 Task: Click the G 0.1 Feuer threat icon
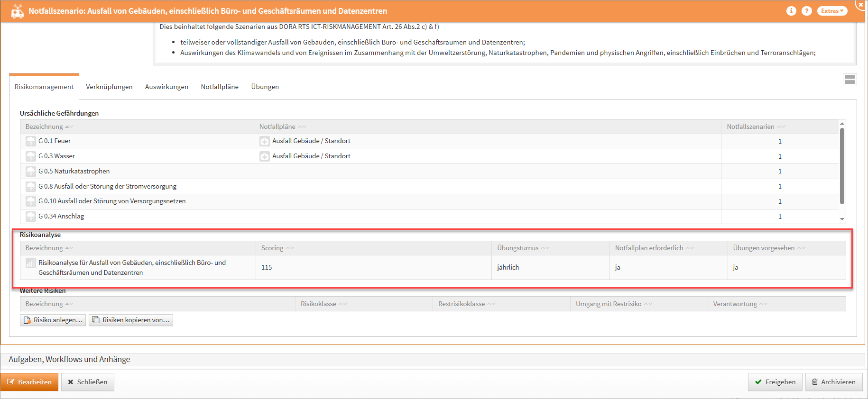[x=31, y=141]
